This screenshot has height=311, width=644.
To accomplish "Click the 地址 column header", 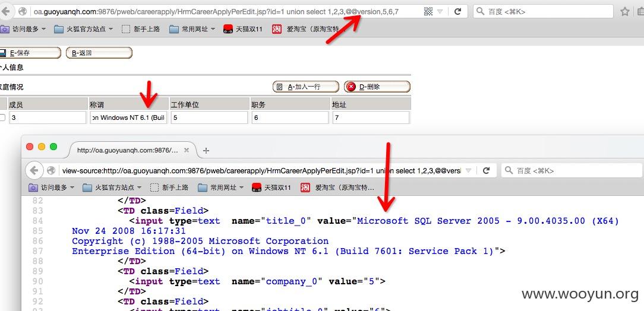I will point(371,104).
